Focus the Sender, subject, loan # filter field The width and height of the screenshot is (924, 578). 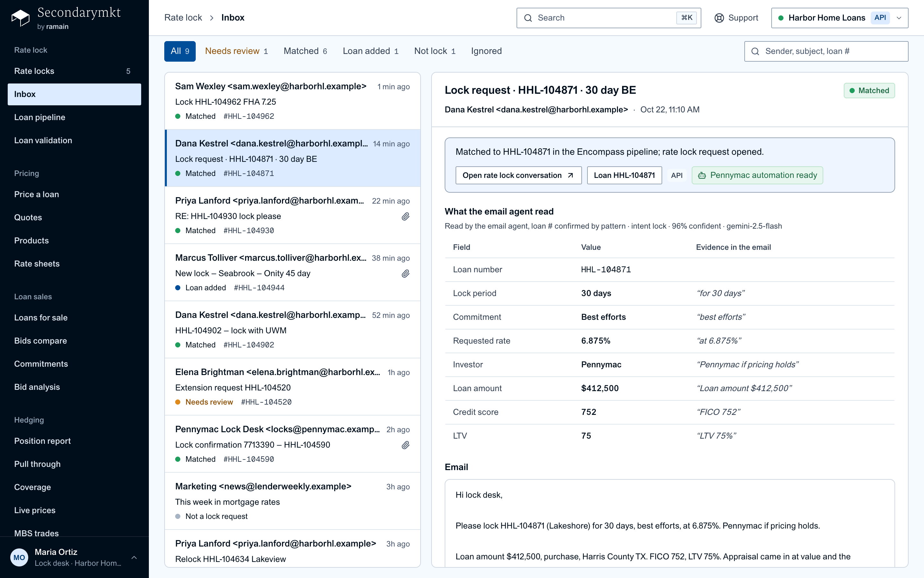[826, 51]
